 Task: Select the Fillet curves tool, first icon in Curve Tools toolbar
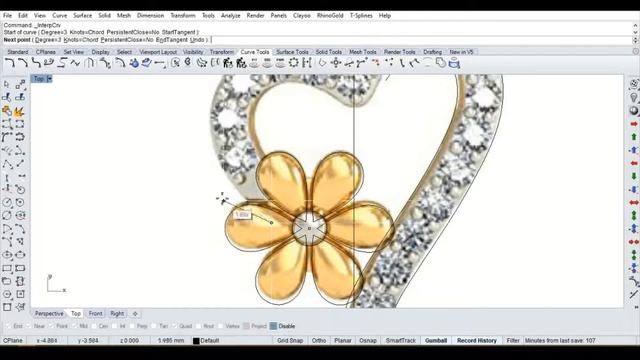pos(9,63)
